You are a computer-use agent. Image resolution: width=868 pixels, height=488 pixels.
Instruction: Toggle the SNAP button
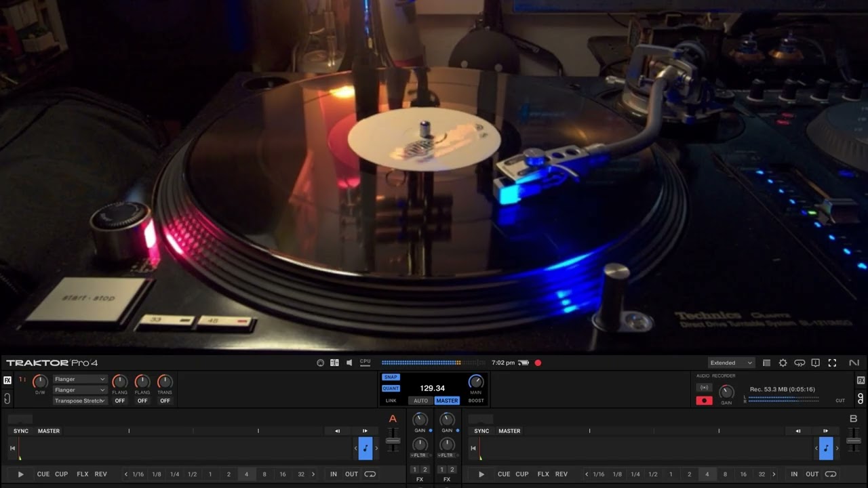(x=391, y=377)
